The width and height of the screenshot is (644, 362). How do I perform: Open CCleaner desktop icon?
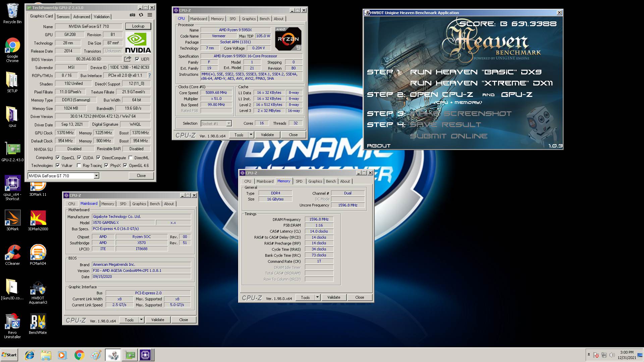12,255
